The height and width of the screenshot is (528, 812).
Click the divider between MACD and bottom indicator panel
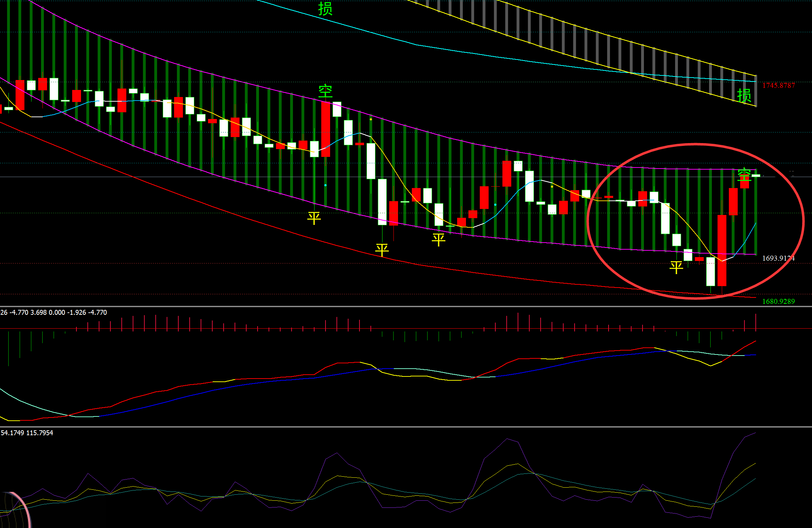[406, 427]
